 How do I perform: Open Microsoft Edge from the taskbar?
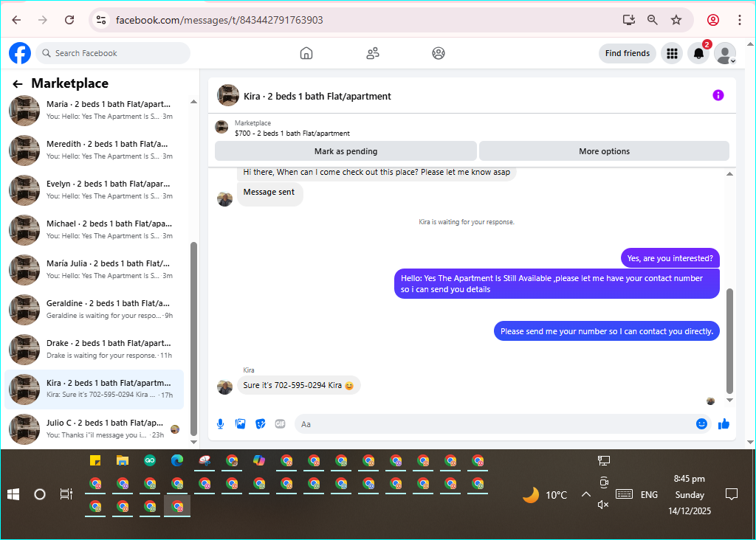pyautogui.click(x=177, y=460)
